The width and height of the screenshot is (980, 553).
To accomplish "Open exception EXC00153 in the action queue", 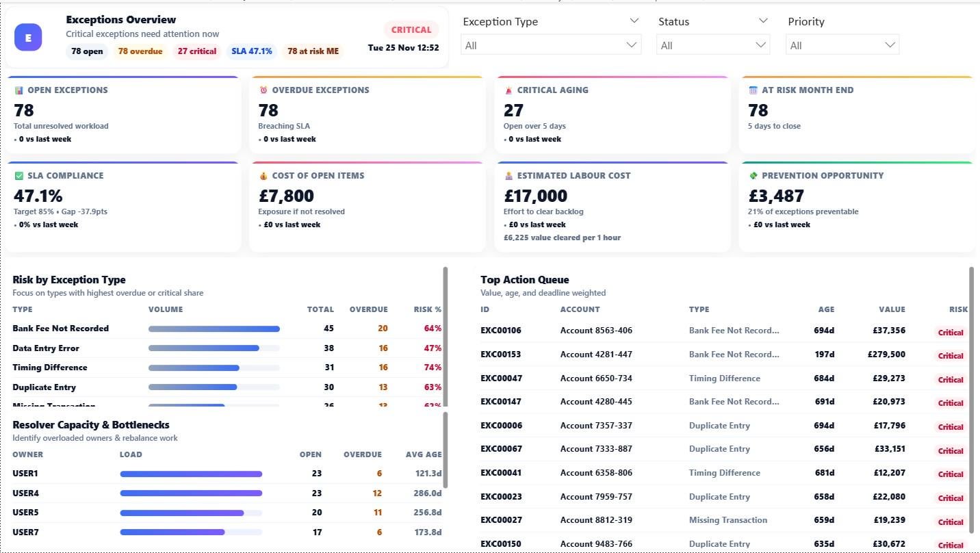I will tap(501, 355).
